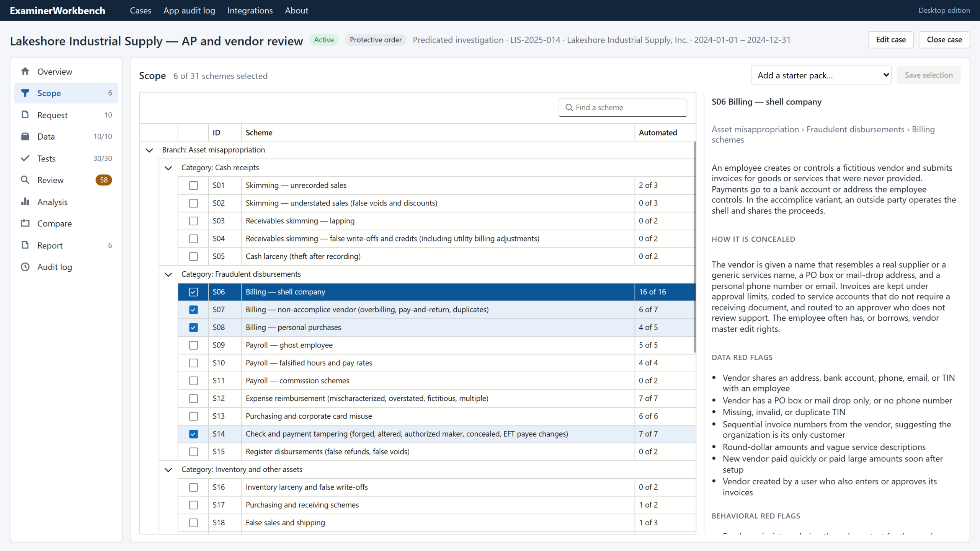Collapse the Category: Fraudulent disbursements group
This screenshot has width=980, height=551.
click(x=168, y=274)
